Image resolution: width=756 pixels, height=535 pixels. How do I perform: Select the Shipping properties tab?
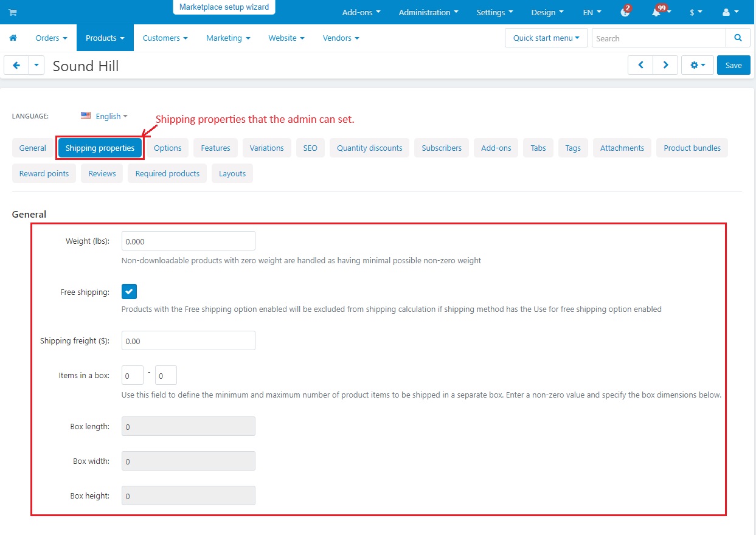point(100,148)
